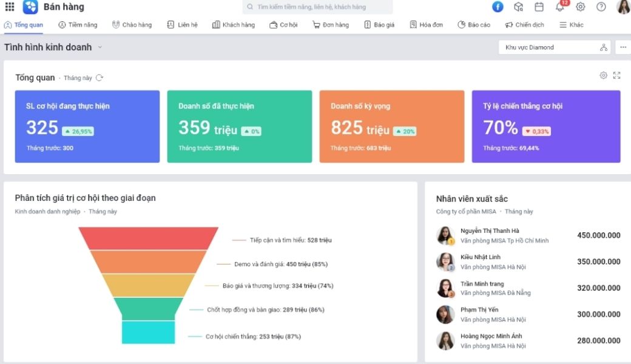631x364 pixels.
Task: Click the red funnel stage segment
Action: click(x=148, y=238)
